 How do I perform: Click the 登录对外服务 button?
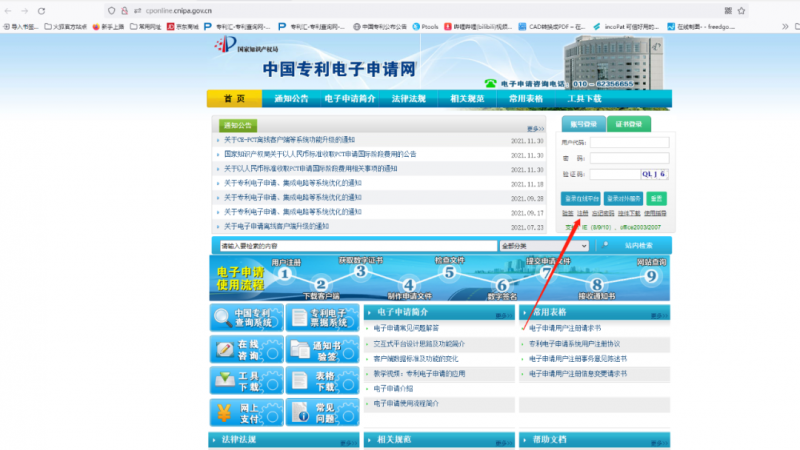(x=623, y=198)
